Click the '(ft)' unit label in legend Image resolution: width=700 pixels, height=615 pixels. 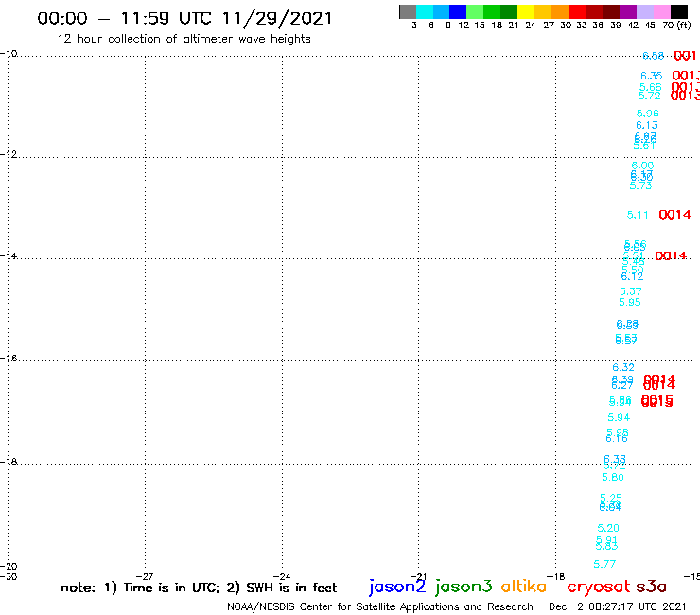(x=684, y=25)
